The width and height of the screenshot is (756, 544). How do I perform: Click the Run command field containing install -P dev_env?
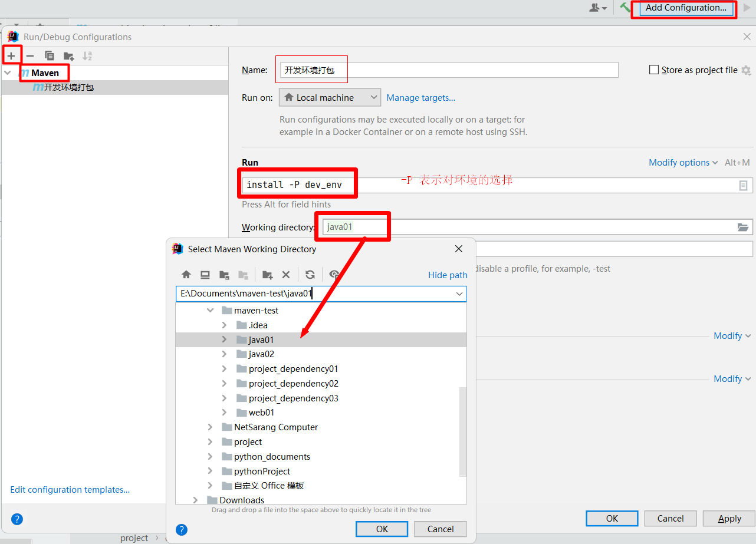[x=497, y=185]
